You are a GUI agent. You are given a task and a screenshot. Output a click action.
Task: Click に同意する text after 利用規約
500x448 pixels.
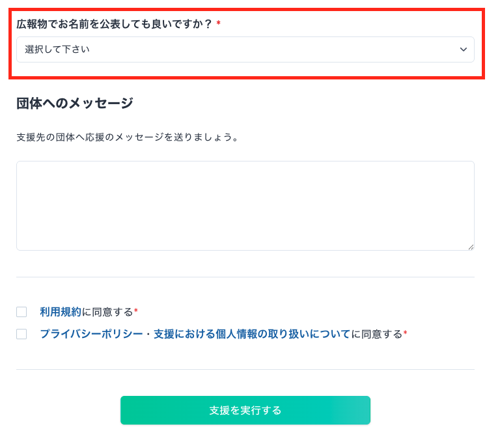pyautogui.click(x=107, y=312)
